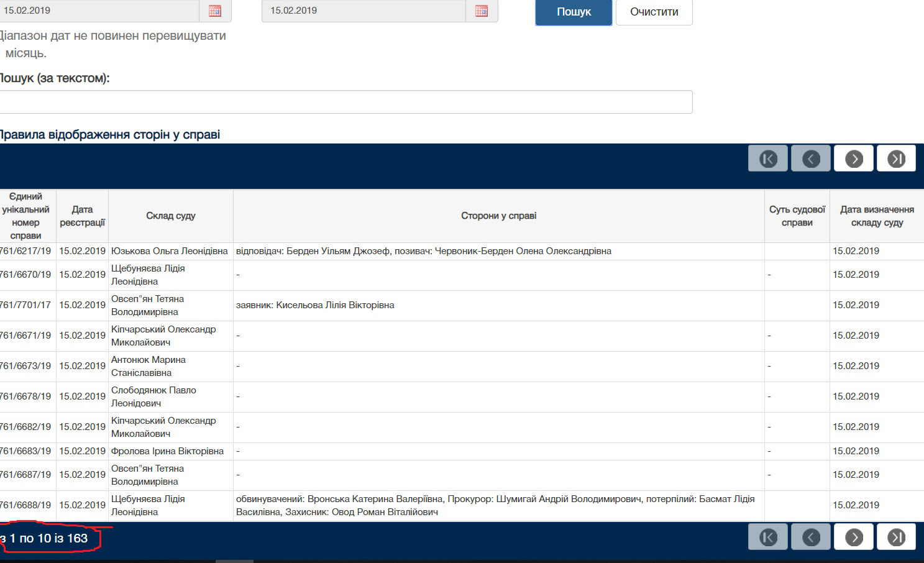Go to first page using top pager
924x563 pixels.
[768, 158]
